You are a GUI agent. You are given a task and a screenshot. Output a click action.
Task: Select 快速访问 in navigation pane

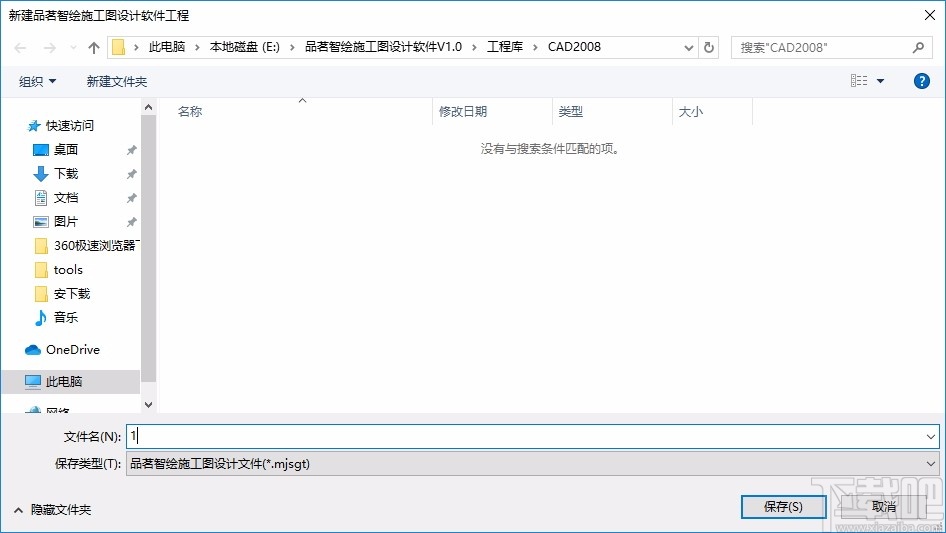click(70, 126)
